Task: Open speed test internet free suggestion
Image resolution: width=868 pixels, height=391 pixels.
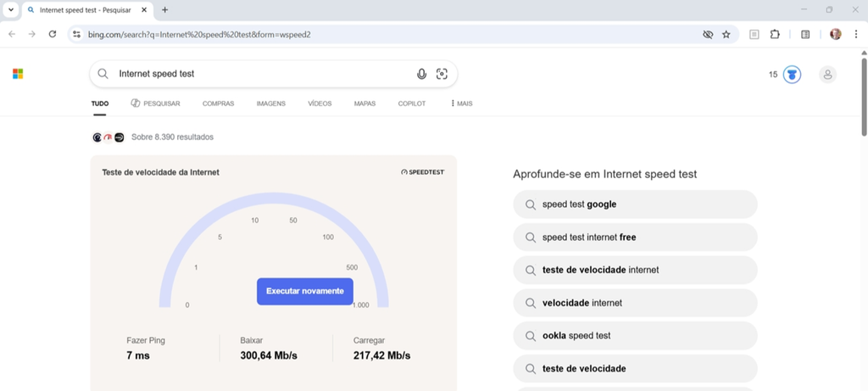Action: coord(635,237)
